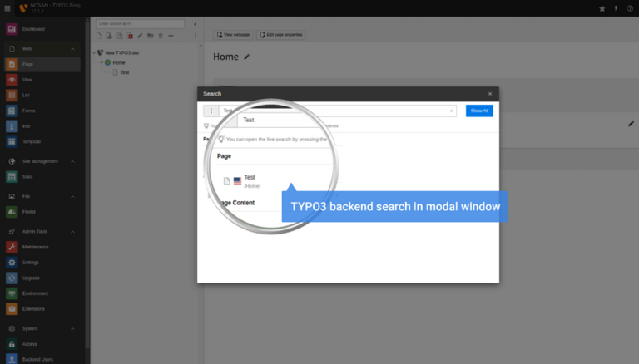Collapse the Admin Tools group
Screen dimensions: 639x364
click(72, 232)
